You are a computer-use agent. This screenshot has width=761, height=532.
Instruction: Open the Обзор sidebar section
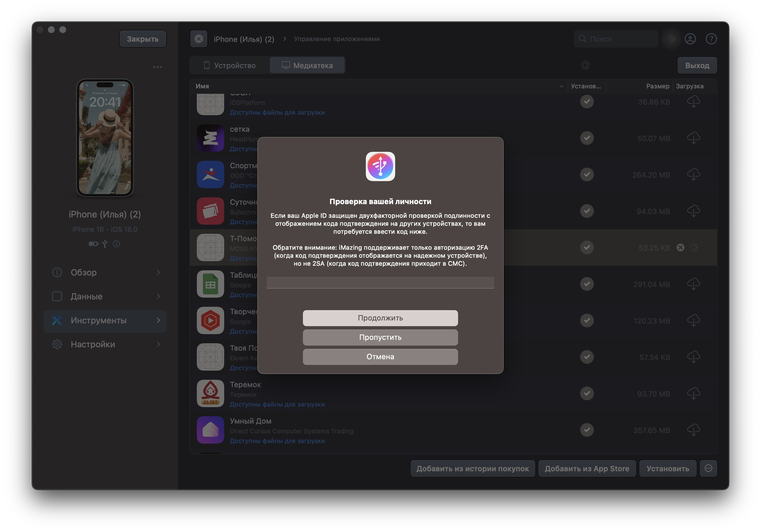tap(105, 272)
